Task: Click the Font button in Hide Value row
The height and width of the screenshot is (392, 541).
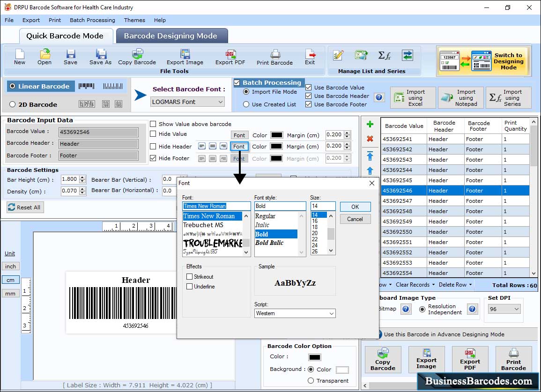Action: point(239,135)
